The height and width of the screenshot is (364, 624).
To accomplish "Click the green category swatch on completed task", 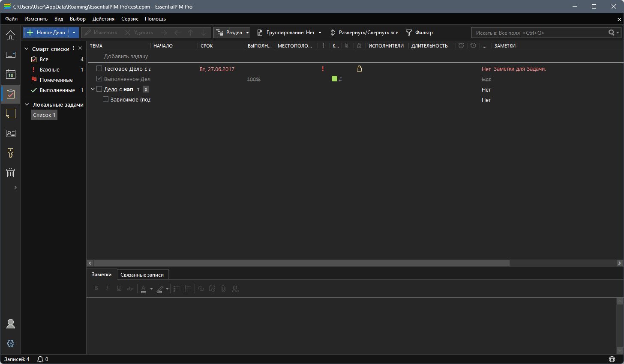I will [334, 79].
